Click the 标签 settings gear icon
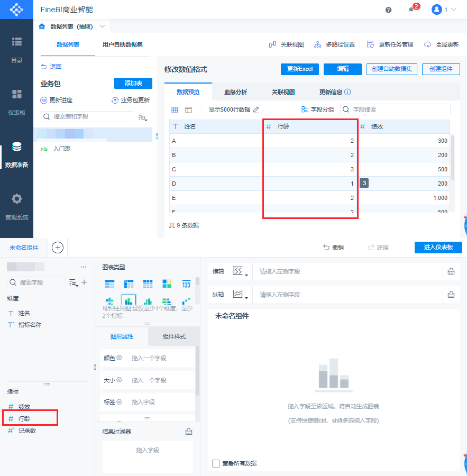 [x=120, y=401]
